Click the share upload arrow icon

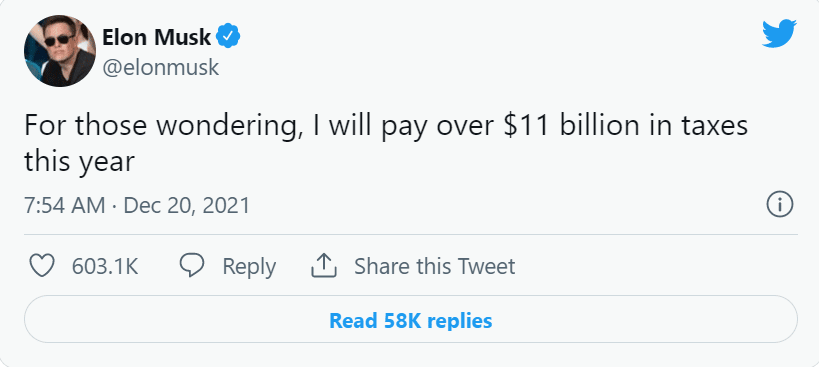click(x=324, y=266)
